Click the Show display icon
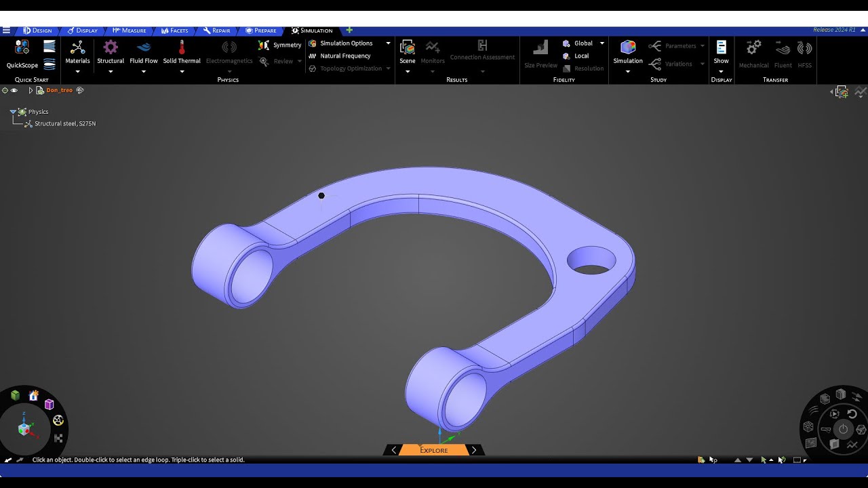868x488 pixels. (x=721, y=47)
